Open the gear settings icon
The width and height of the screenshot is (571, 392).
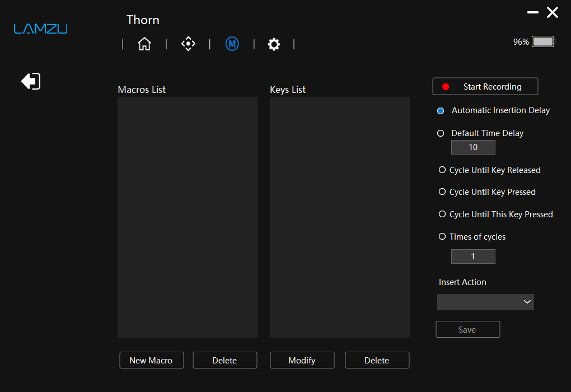pyautogui.click(x=274, y=44)
